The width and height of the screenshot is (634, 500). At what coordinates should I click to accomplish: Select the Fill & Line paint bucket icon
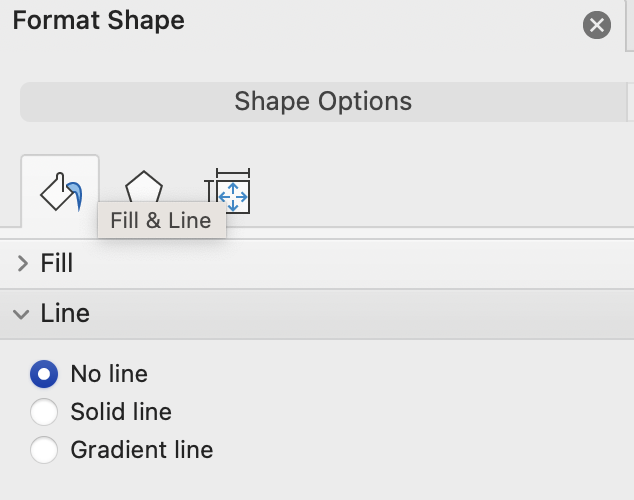pos(60,190)
